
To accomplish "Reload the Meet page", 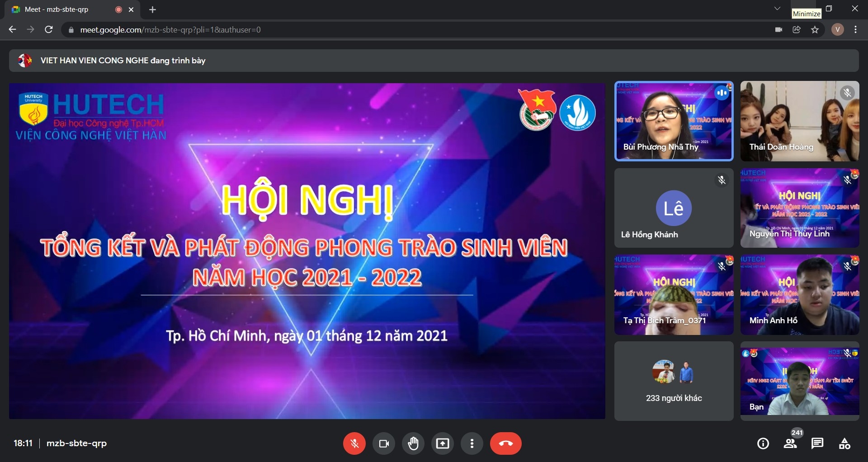I will 49,30.
